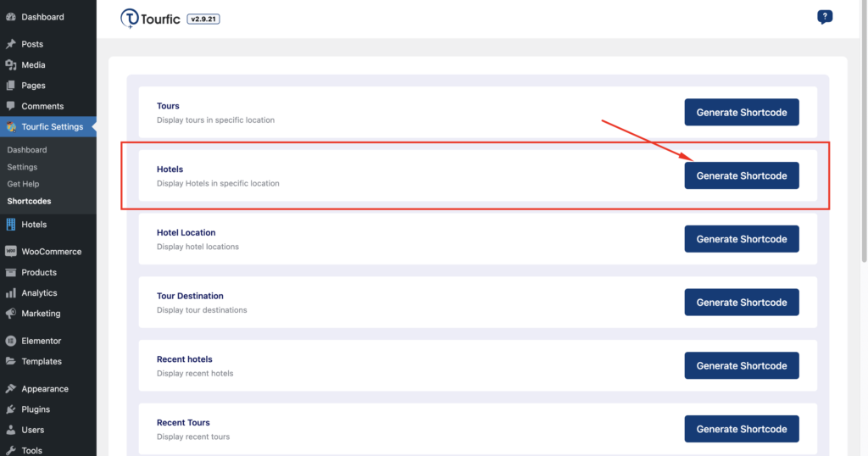Click the v2.9.21 version badge
Image resolution: width=868 pixels, height=456 pixels.
[203, 19]
